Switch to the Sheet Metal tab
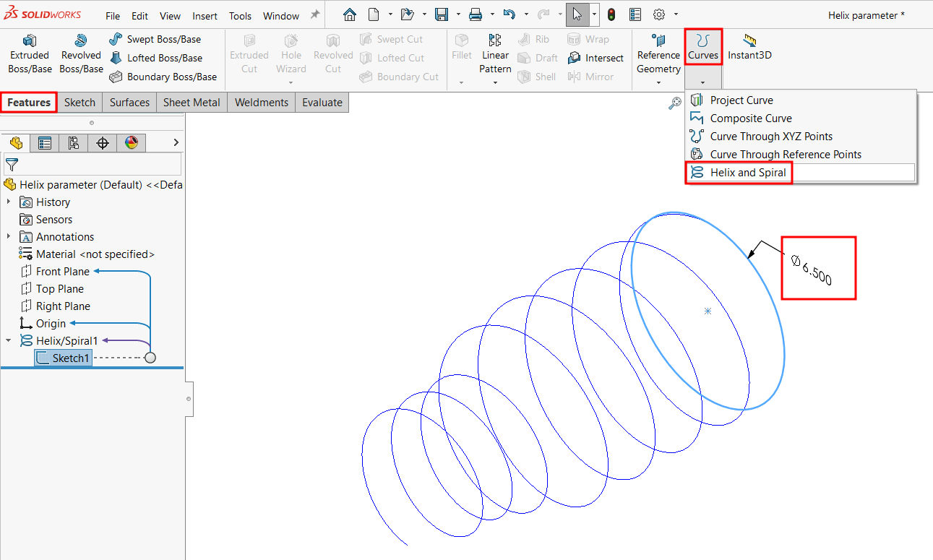The height and width of the screenshot is (560, 933). point(192,103)
